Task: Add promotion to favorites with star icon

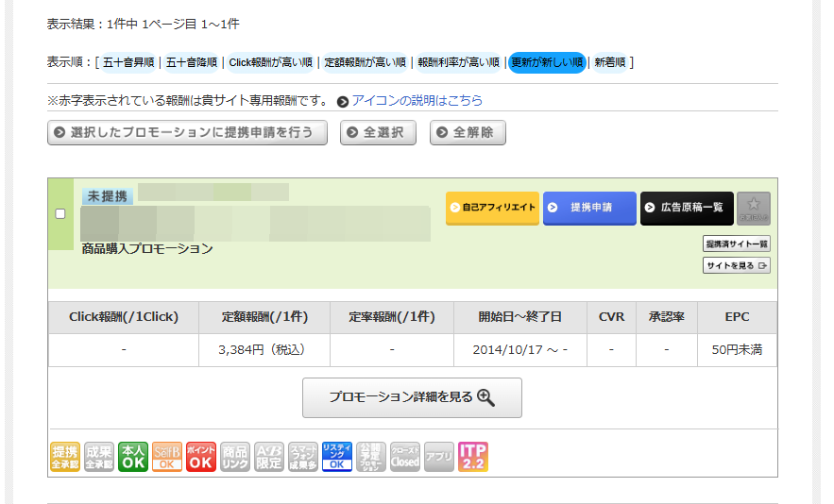Action: (753, 208)
